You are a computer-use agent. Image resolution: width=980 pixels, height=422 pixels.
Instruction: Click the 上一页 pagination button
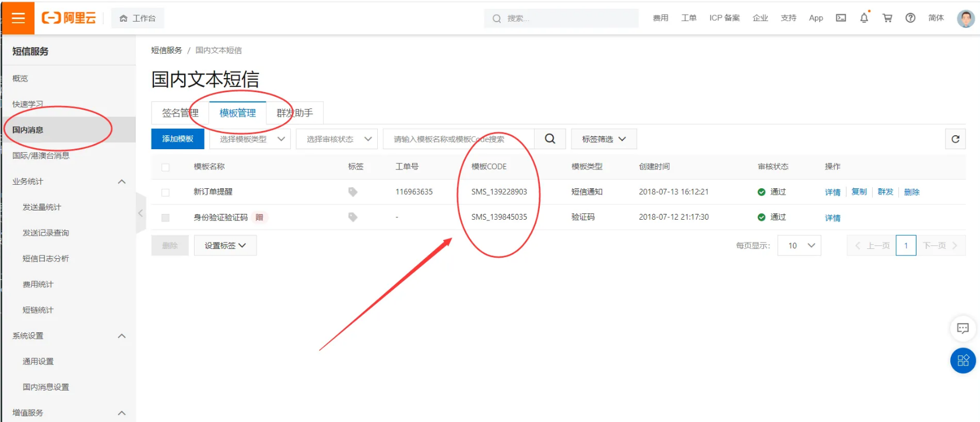[872, 245]
